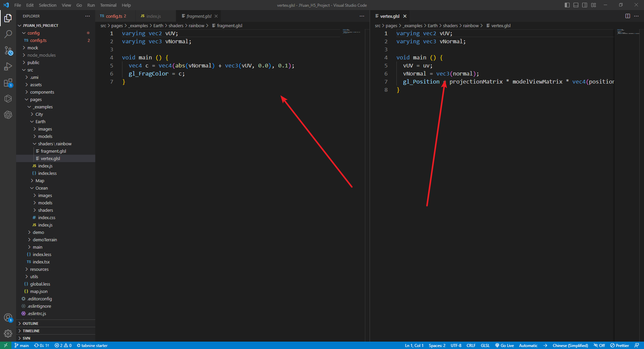644x349 pixels.
Task: Toggle the notifications bell Off indicator
Action: [599, 345]
